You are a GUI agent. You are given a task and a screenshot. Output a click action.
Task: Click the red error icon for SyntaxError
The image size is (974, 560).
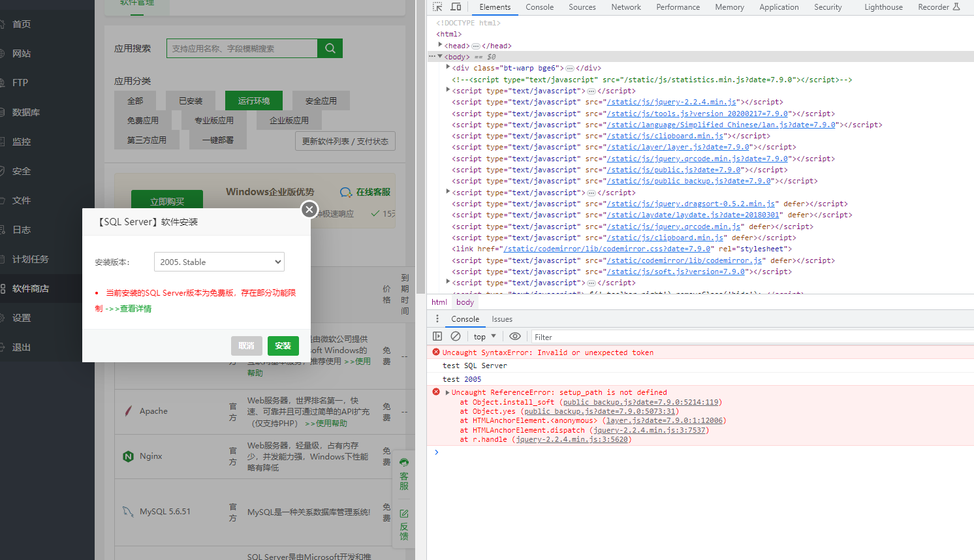tap(436, 352)
